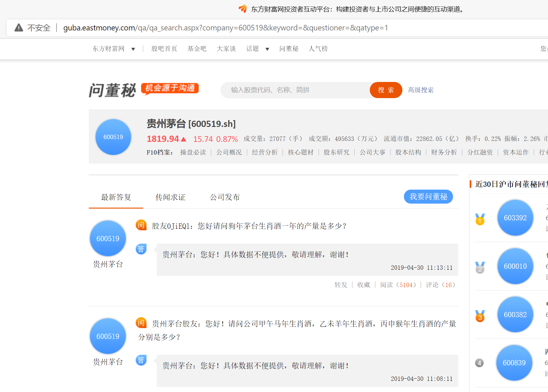Click the blue 600519 stock badge in the header

113,137
